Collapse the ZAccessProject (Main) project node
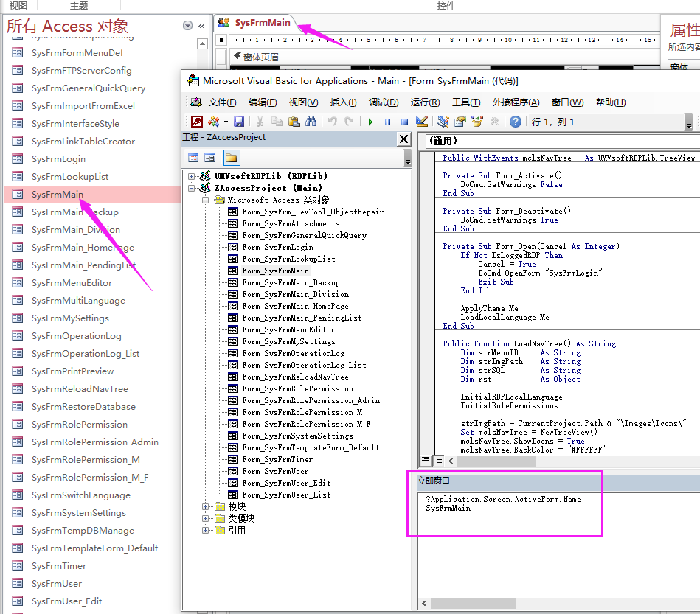Screen dimensions: 700x614 pos(192,188)
